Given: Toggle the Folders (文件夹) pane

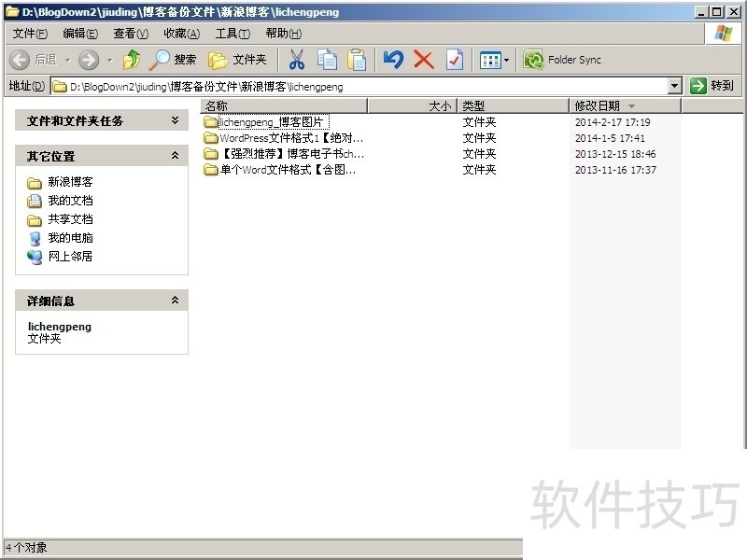Looking at the screenshot, I should pyautogui.click(x=237, y=60).
